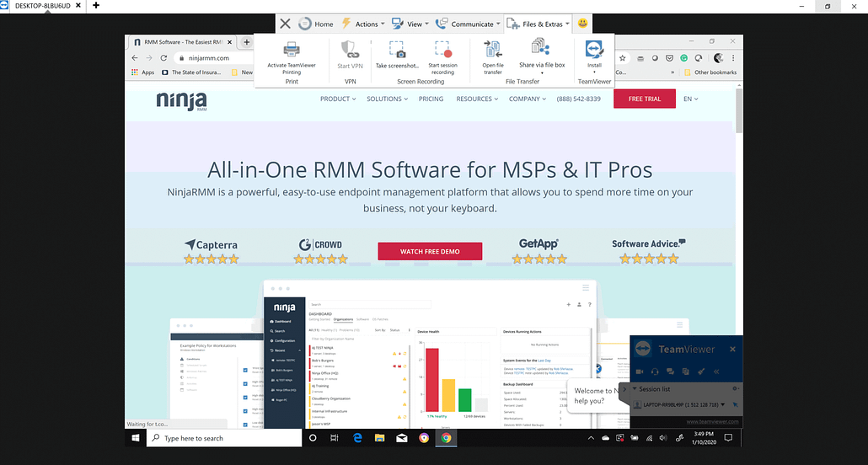Click the Windows Start button
Image resolution: width=868 pixels, height=465 pixels.
tap(136, 438)
